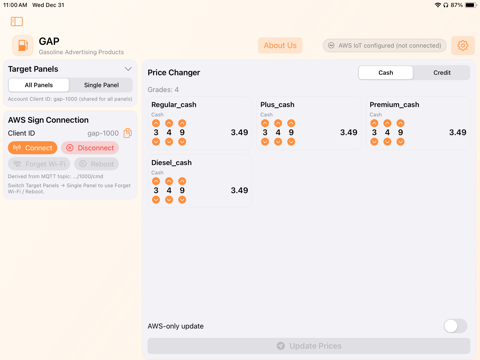
Task: Click the battery indicator in status bar
Action: [471, 5]
